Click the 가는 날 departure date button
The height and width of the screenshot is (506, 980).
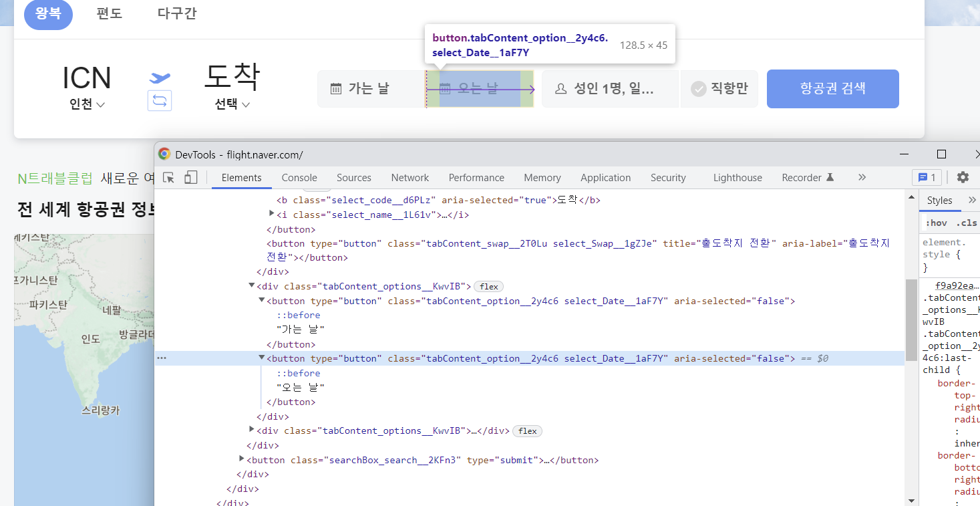point(371,89)
